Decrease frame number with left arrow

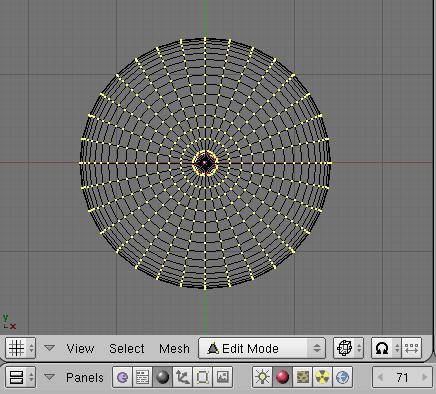pos(380,377)
